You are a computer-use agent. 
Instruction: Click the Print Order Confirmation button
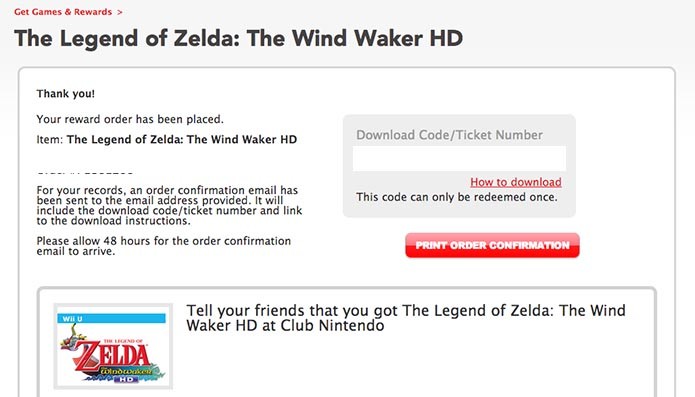click(x=492, y=245)
